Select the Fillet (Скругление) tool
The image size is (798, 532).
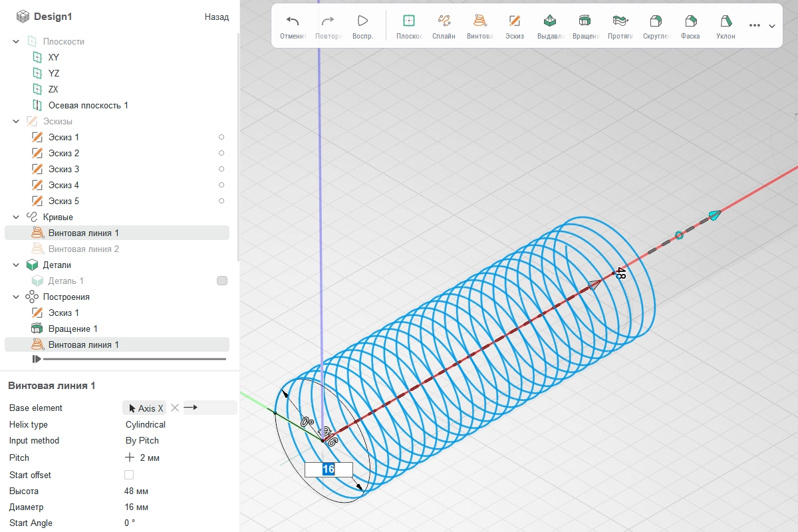point(656,21)
